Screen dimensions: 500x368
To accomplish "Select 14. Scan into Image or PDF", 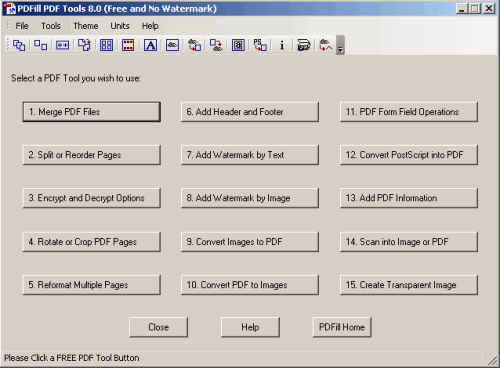I will pyautogui.click(x=409, y=242).
